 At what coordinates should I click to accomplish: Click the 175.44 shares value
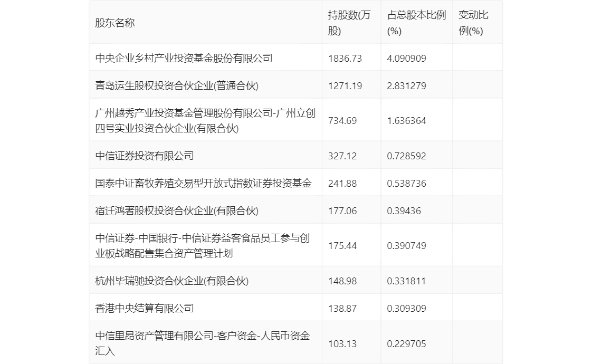click(342, 246)
